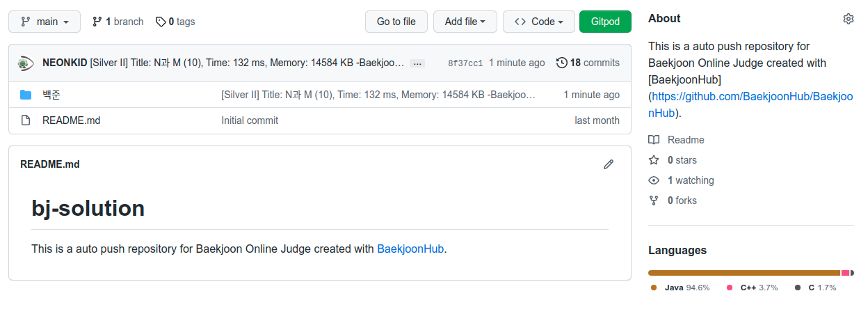Click the Java segment of the language bar
Image resolution: width=868 pixels, height=314 pixels.
point(744,273)
